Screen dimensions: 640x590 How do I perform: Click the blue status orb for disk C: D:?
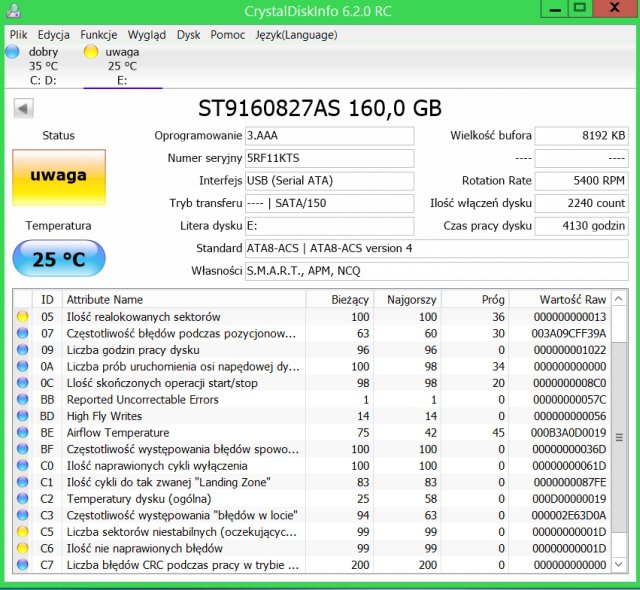click(x=12, y=52)
